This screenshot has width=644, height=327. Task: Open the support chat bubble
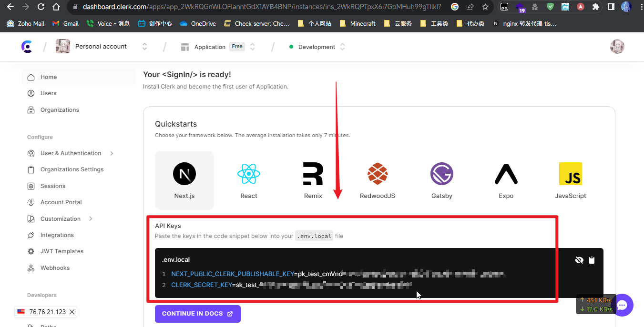pyautogui.click(x=622, y=305)
